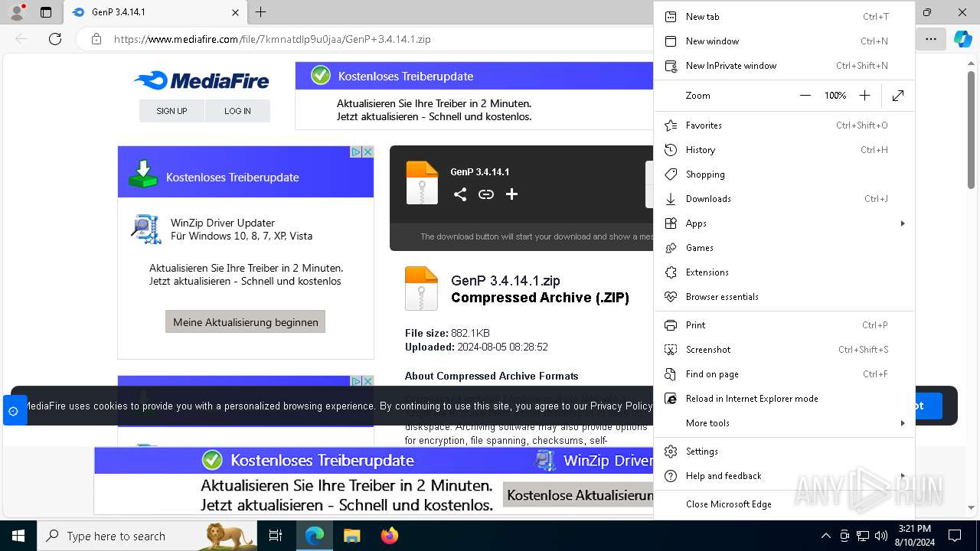Open the tab actions menu icon

[46, 12]
